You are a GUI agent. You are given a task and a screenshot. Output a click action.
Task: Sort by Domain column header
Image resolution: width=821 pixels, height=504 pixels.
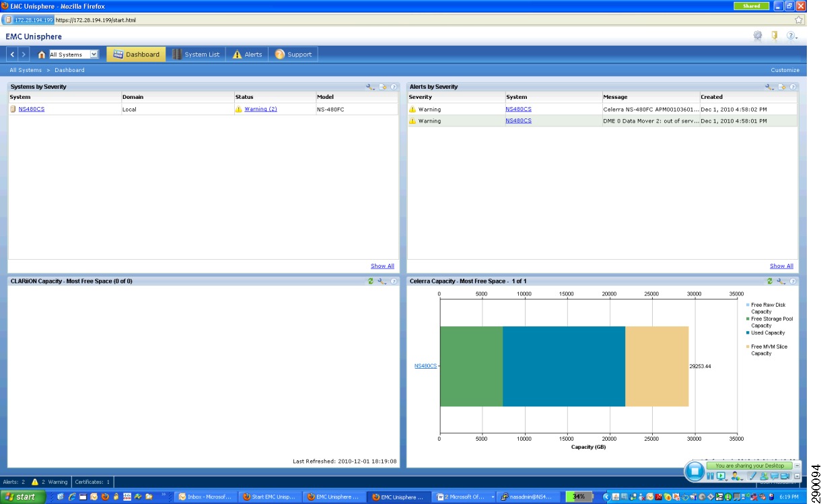pyautogui.click(x=178, y=97)
